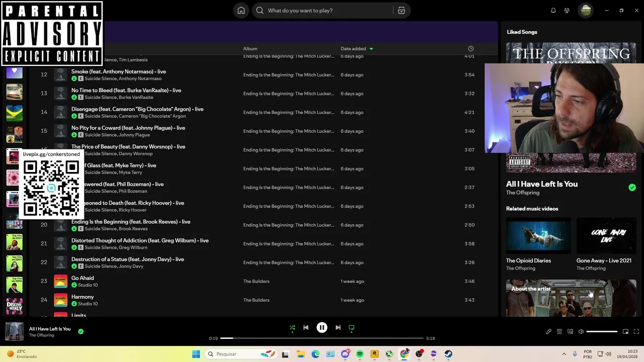Open Rockstar Games Launcher from taskbar

coord(374,354)
